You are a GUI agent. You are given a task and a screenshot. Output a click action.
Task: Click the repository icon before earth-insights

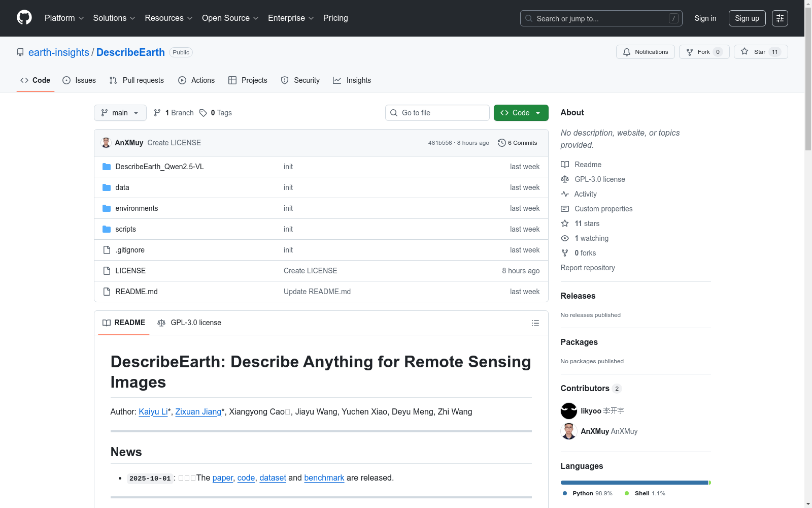coord(20,52)
